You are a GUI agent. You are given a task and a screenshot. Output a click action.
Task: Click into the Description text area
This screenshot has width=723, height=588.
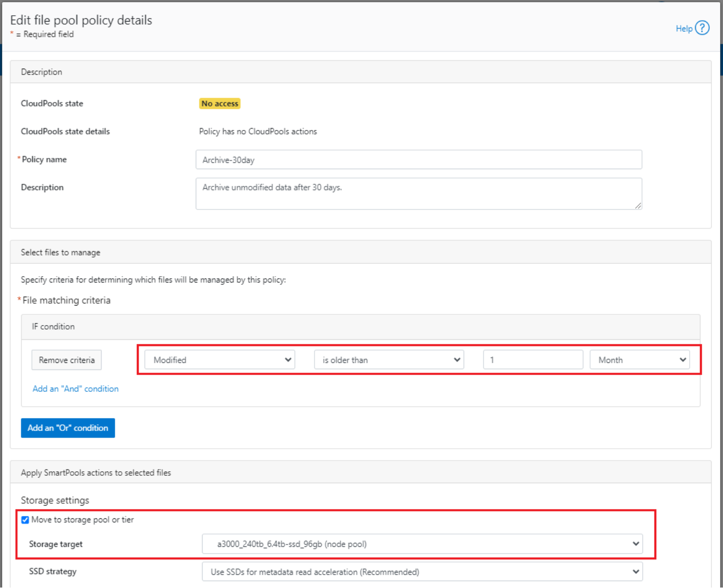pyautogui.click(x=418, y=194)
